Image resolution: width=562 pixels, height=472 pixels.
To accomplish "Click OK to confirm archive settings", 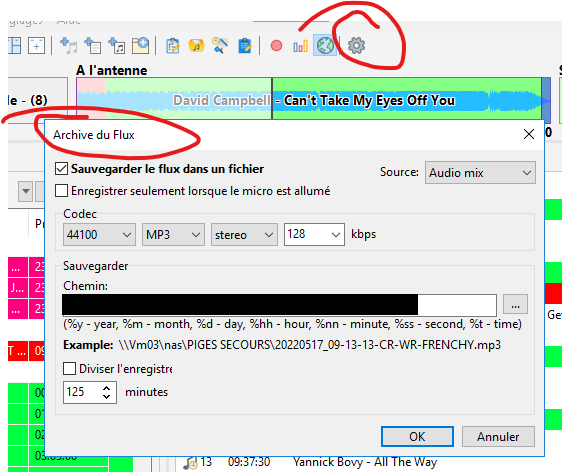I will pyautogui.click(x=417, y=437).
